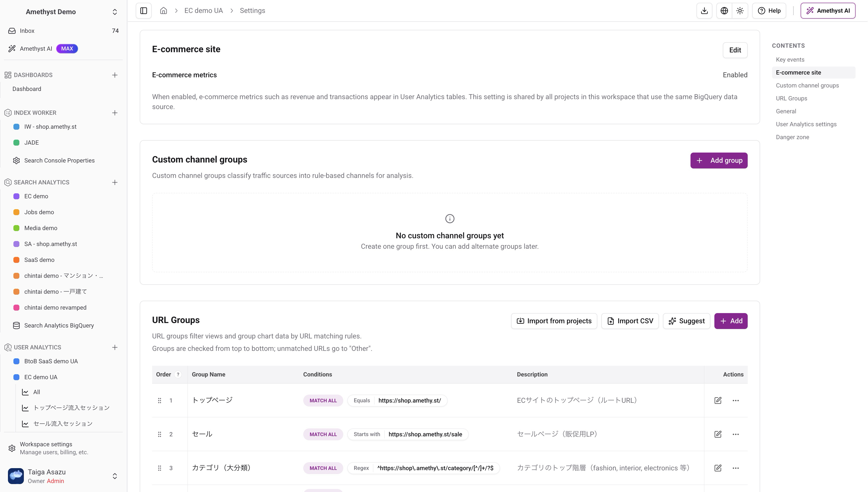Edit the セール URL group
The width and height of the screenshot is (868, 492).
pos(718,434)
